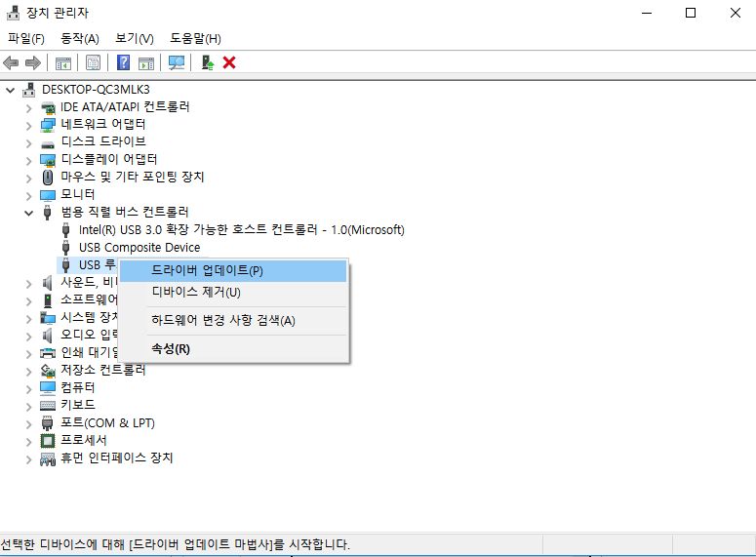Click the 디스플레이 어댑터 icon
The height and width of the screenshot is (557, 756).
tap(48, 160)
